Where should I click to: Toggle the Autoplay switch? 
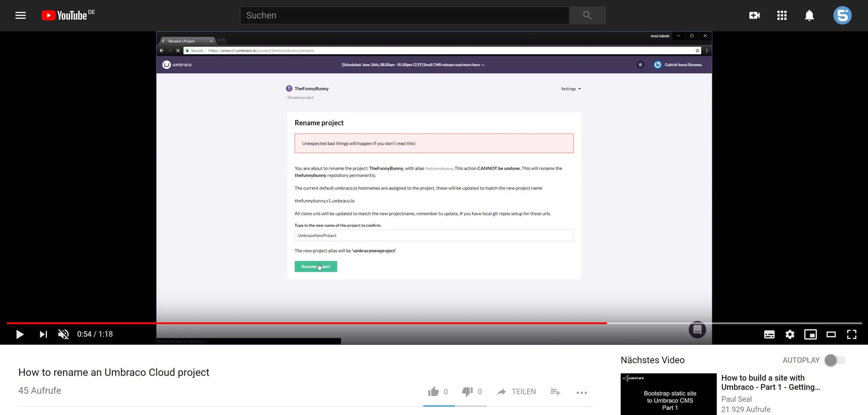coord(835,360)
